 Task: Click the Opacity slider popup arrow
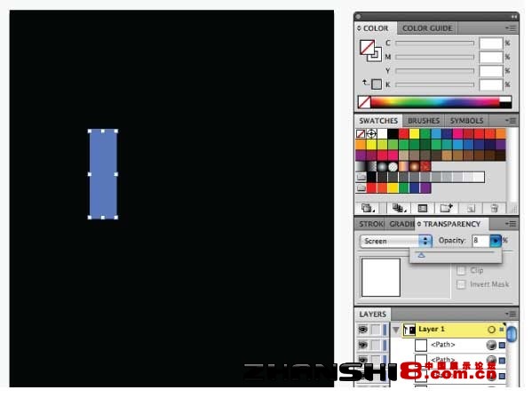[496, 241]
